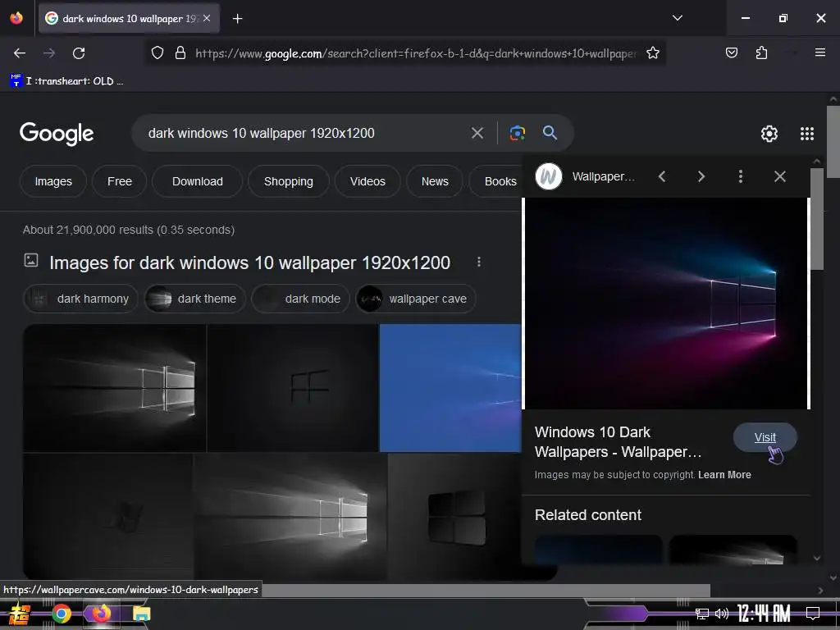840x630 pixels.
Task: Switch to the Videos tab
Action: (x=367, y=181)
